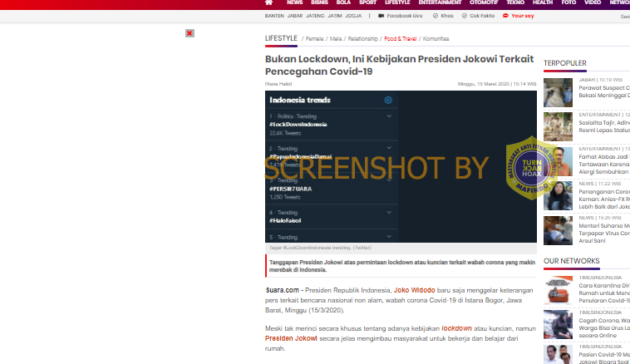
Task: Open the SPORT menu item
Action: click(x=367, y=2)
